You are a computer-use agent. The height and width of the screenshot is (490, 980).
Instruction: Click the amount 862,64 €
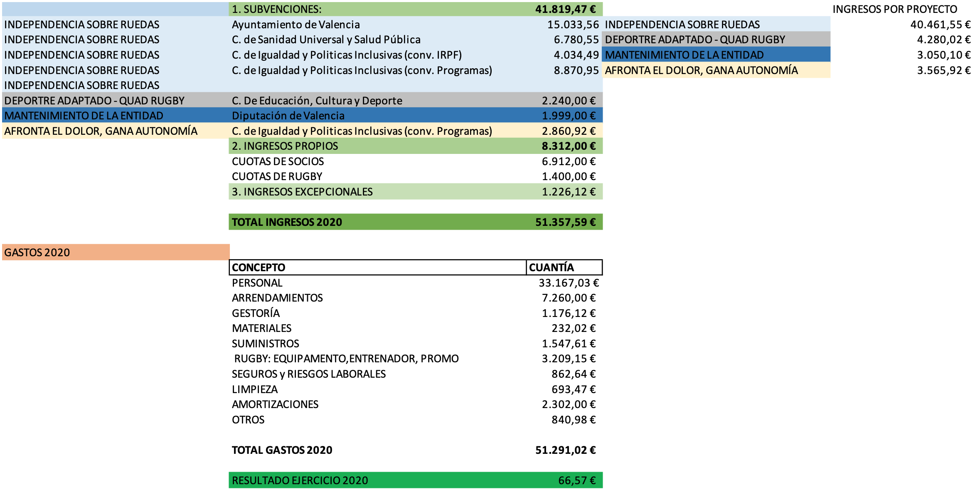(x=574, y=374)
